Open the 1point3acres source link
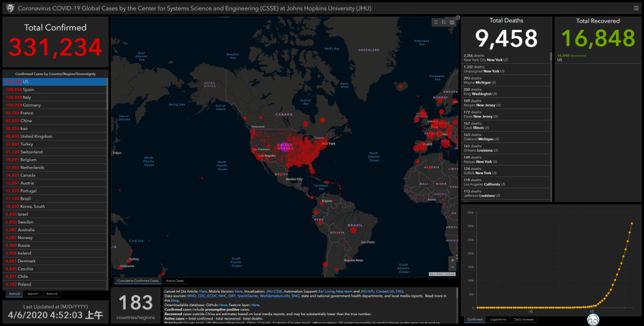Viewport: 644px width, 326px height. pyautogui.click(x=247, y=296)
